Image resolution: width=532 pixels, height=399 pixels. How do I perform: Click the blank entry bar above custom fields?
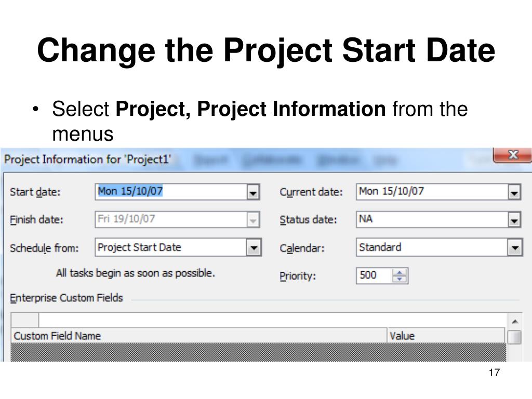pyautogui.click(x=272, y=320)
